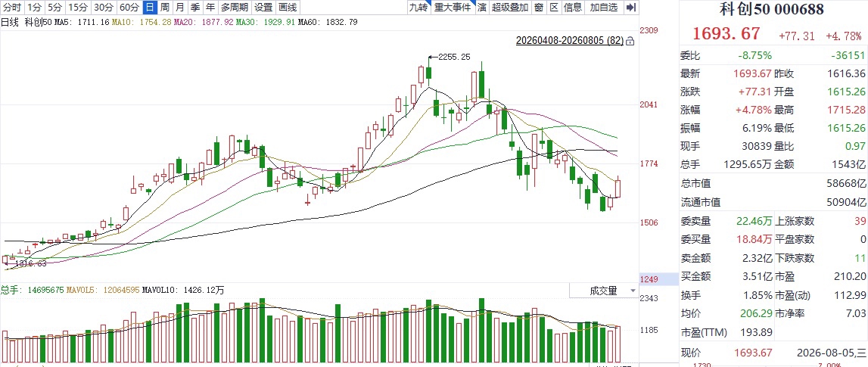868x367 pixels.
Task: Open 设置 chart settings
Action: [x=263, y=8]
